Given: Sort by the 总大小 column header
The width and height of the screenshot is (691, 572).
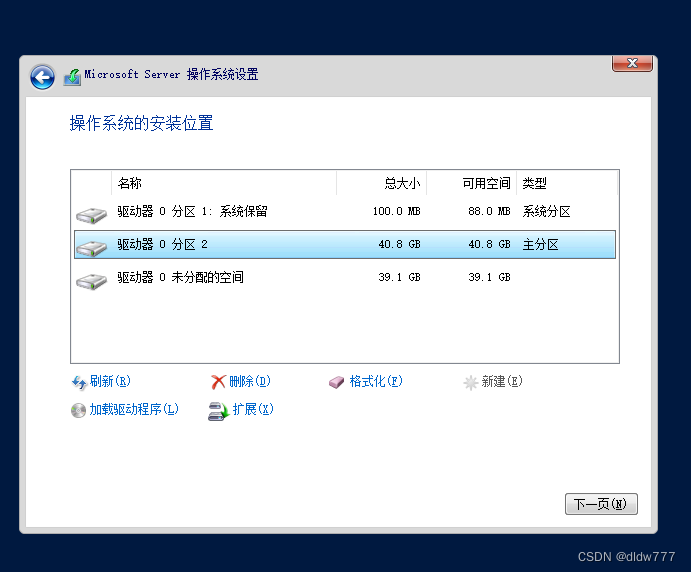Looking at the screenshot, I should (x=382, y=183).
